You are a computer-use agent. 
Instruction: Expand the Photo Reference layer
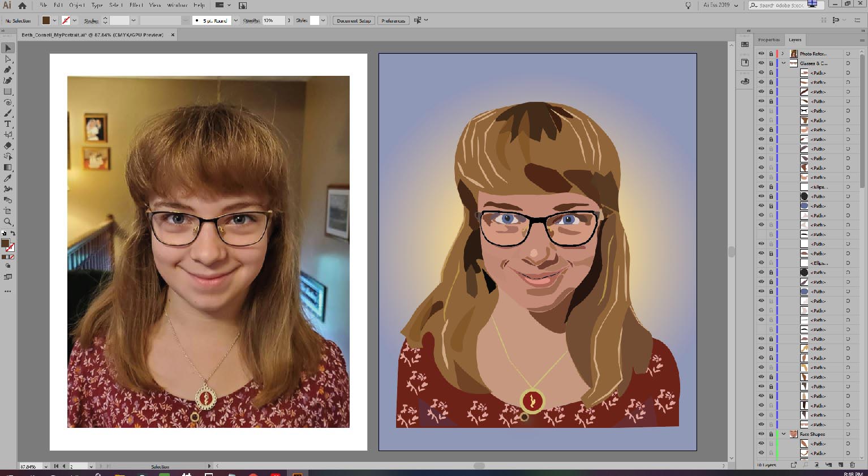click(x=783, y=54)
